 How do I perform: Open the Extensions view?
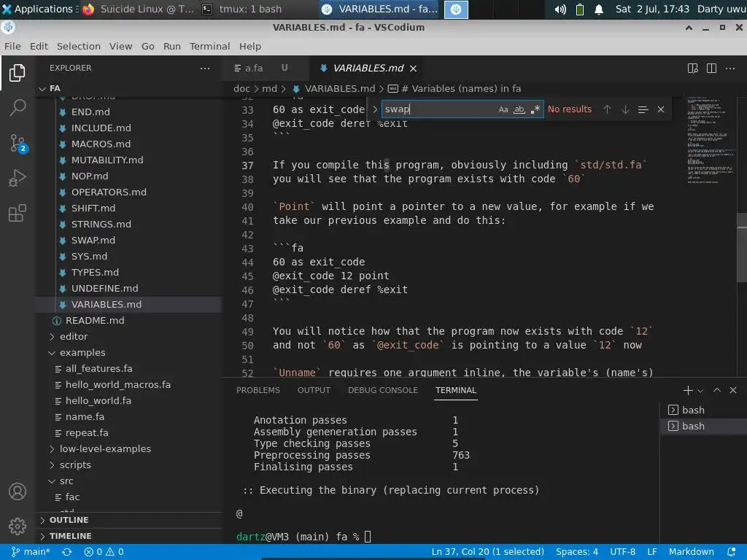click(18, 213)
